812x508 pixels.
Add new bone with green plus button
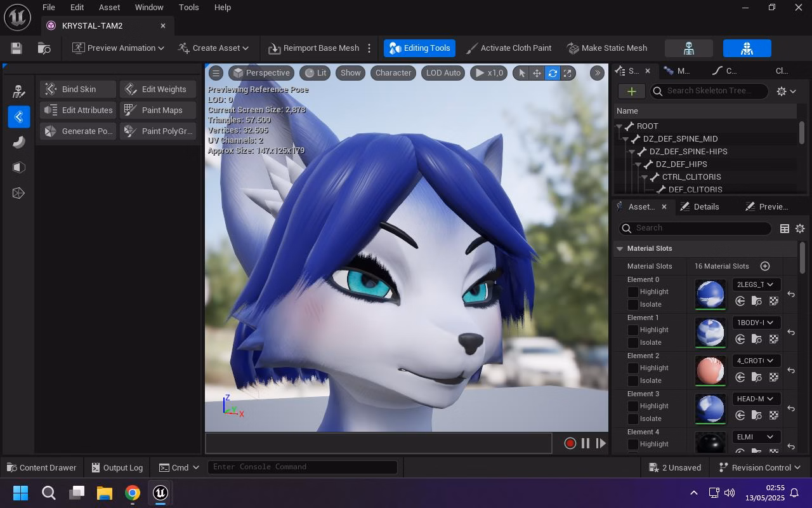point(631,91)
